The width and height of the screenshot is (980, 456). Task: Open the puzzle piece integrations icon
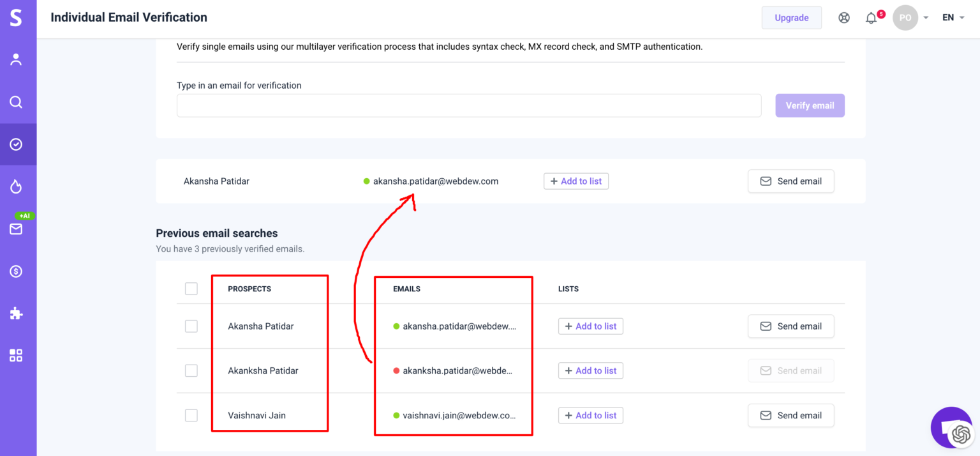16,314
